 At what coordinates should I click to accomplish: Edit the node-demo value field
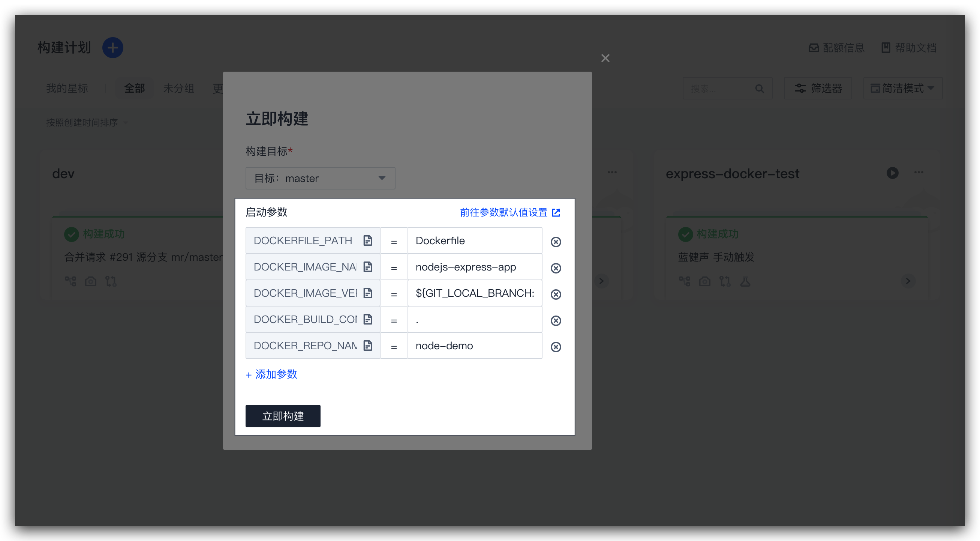point(475,346)
